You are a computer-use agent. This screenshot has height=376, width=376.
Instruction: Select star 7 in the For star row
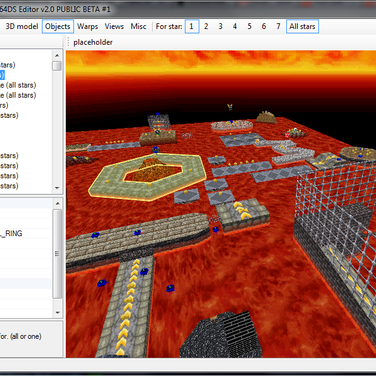click(x=278, y=26)
